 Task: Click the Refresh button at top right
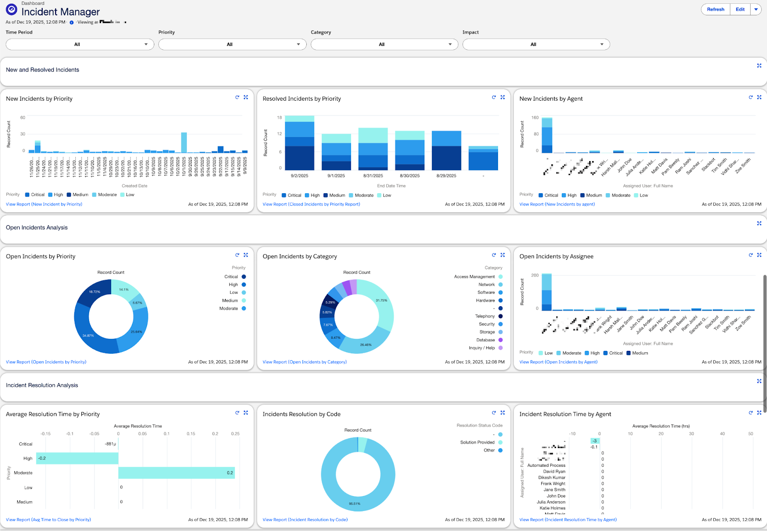point(715,9)
